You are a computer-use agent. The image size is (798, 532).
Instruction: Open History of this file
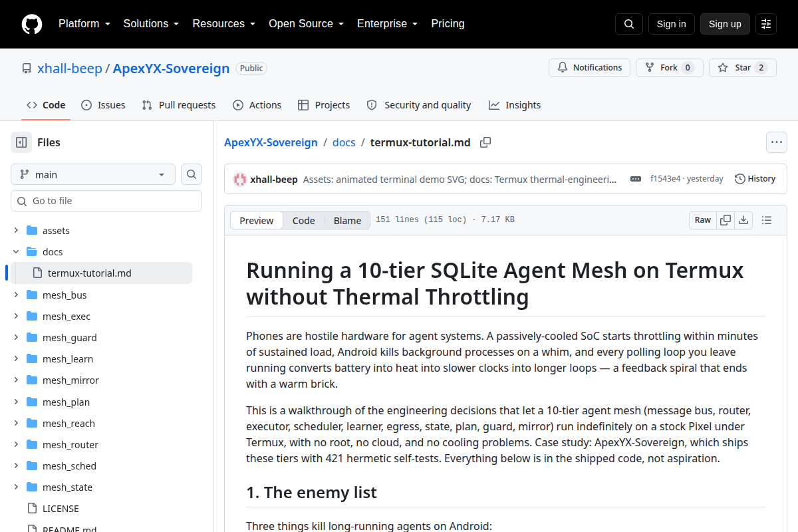[x=755, y=179]
